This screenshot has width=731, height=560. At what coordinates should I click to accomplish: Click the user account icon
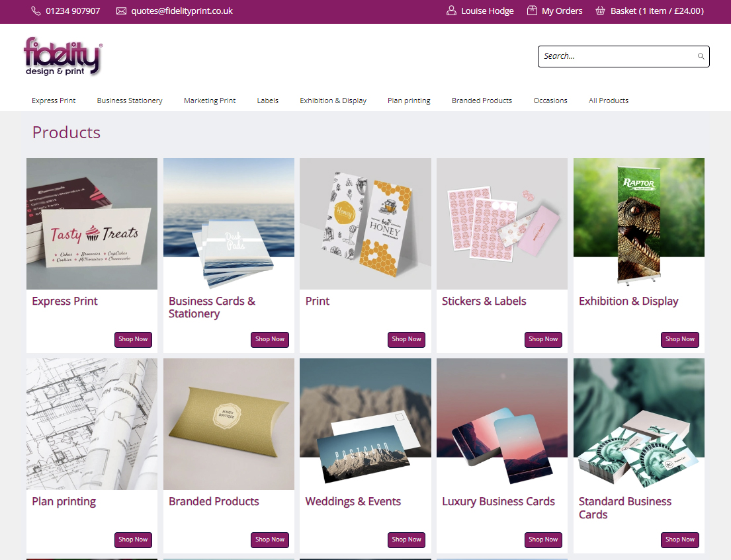(x=451, y=11)
